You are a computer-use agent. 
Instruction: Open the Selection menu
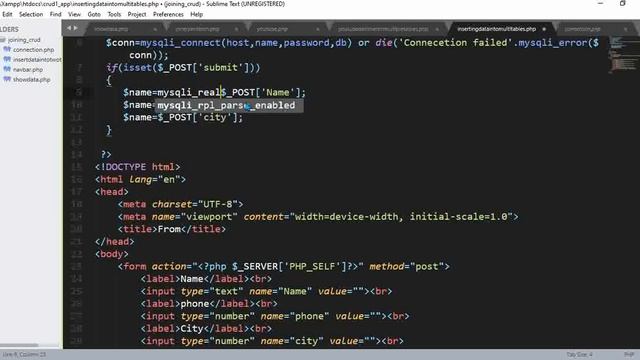tap(31, 14)
